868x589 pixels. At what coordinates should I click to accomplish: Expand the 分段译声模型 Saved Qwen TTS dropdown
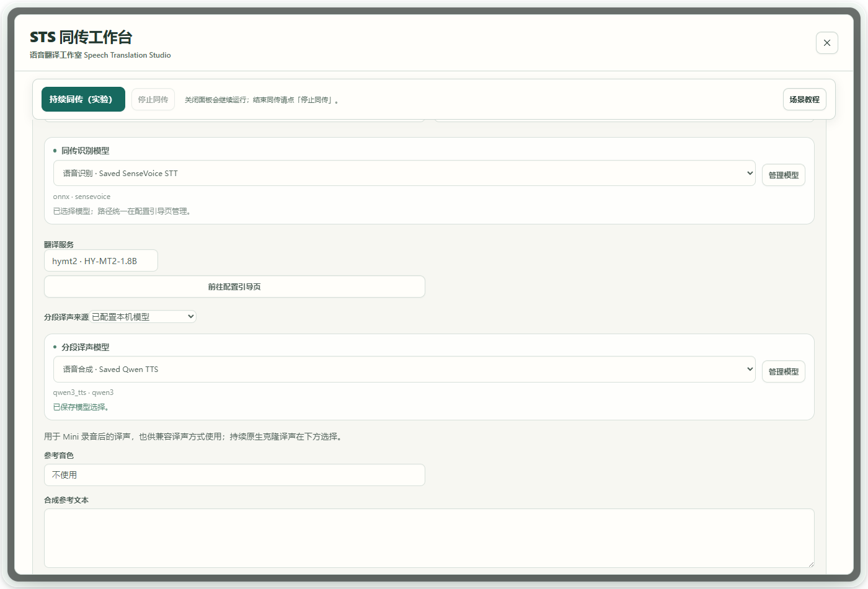coord(404,369)
